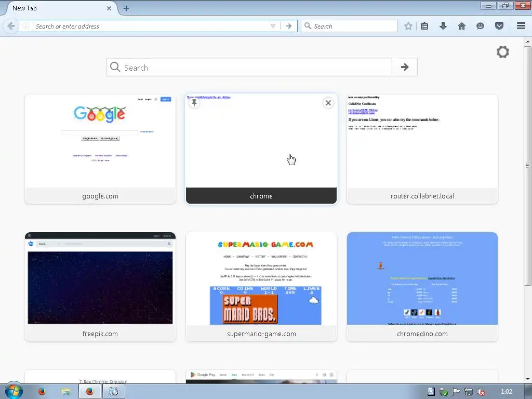The width and height of the screenshot is (532, 399).
Task: Open site identity info icon
Action: (26, 26)
